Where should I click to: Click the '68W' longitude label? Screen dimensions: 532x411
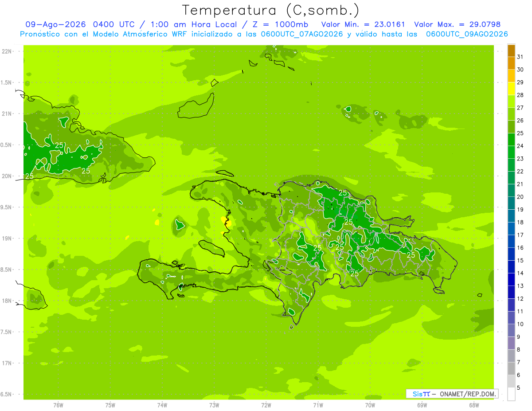pos(474,405)
